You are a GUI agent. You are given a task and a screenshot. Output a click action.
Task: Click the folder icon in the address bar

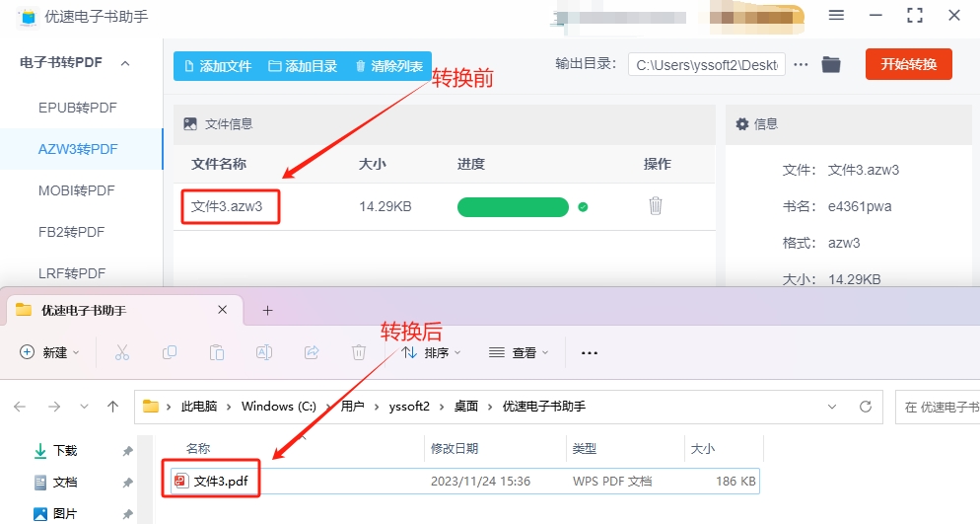(151, 407)
